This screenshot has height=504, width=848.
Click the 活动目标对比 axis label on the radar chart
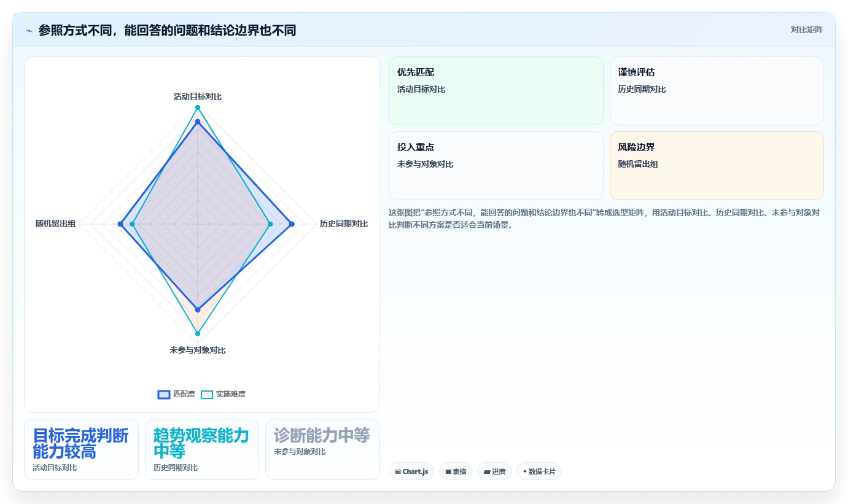tap(198, 97)
